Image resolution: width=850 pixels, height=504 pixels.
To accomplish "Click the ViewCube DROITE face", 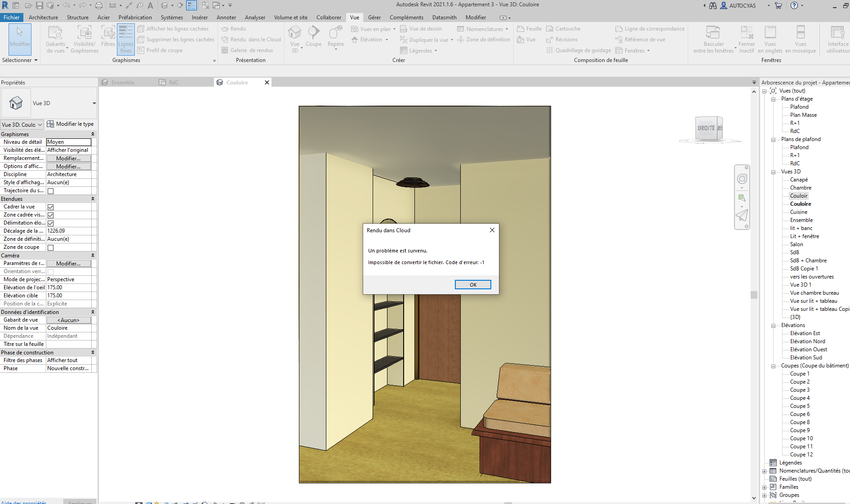I will [706, 128].
